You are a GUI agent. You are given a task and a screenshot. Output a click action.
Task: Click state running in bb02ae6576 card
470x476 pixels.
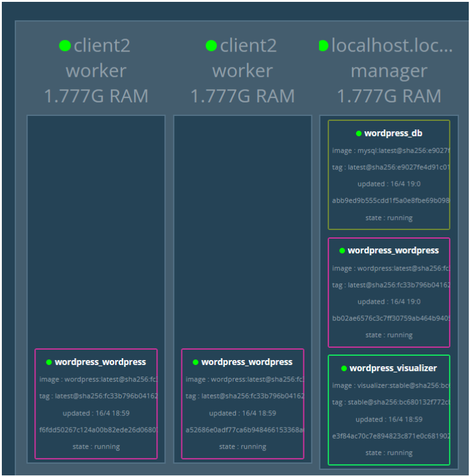(x=389, y=335)
